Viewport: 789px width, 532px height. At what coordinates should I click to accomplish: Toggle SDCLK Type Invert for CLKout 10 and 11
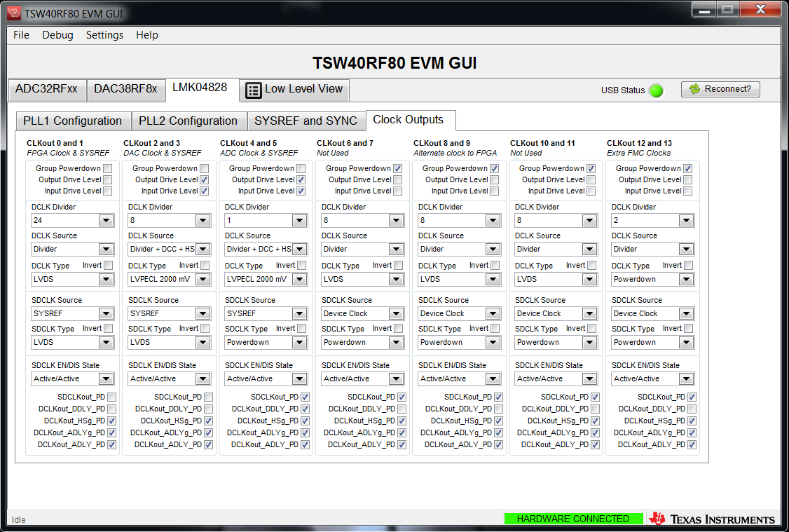tap(591, 328)
